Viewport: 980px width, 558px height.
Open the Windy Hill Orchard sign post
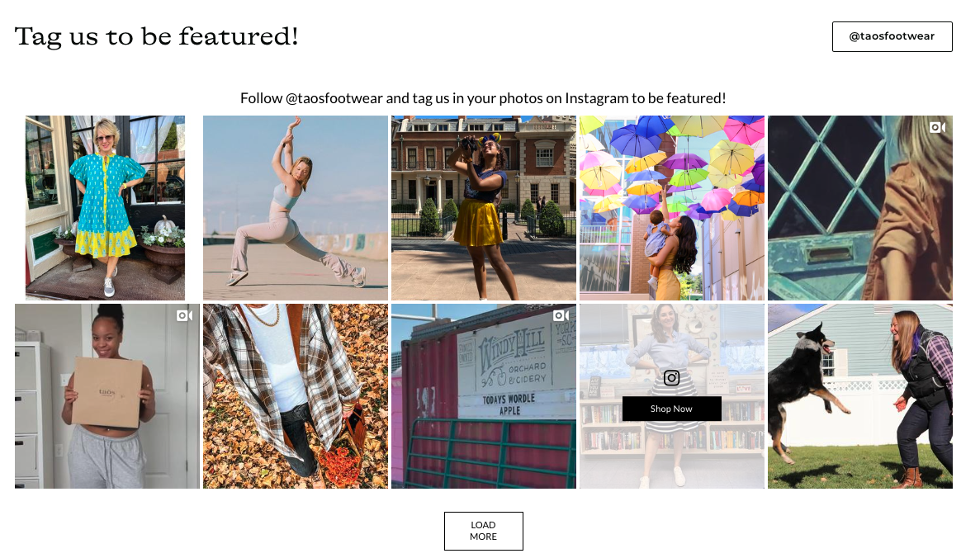(484, 396)
